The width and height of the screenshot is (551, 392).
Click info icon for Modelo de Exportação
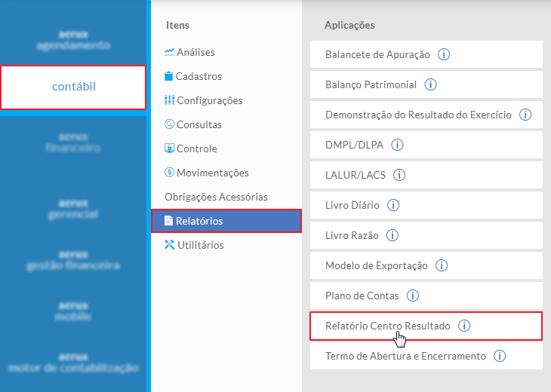442,265
